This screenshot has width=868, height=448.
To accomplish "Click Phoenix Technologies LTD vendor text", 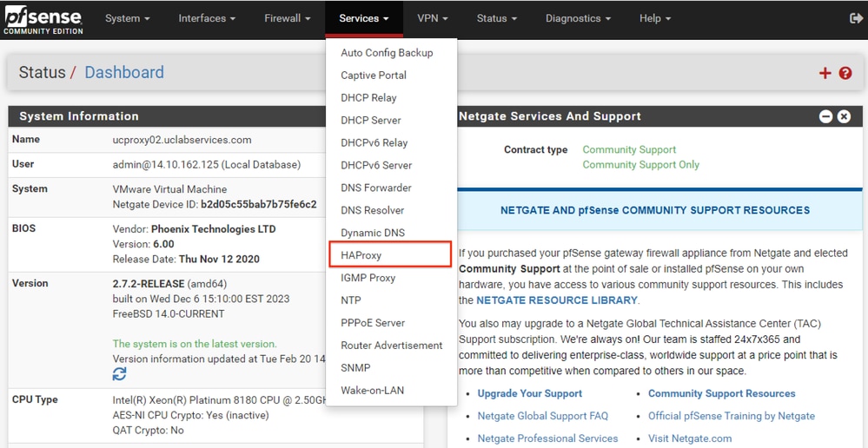I will point(213,229).
